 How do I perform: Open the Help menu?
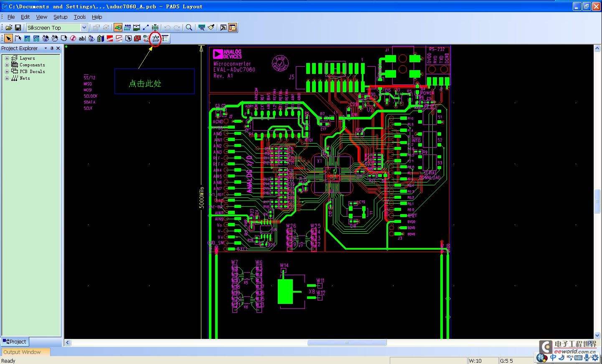click(97, 17)
